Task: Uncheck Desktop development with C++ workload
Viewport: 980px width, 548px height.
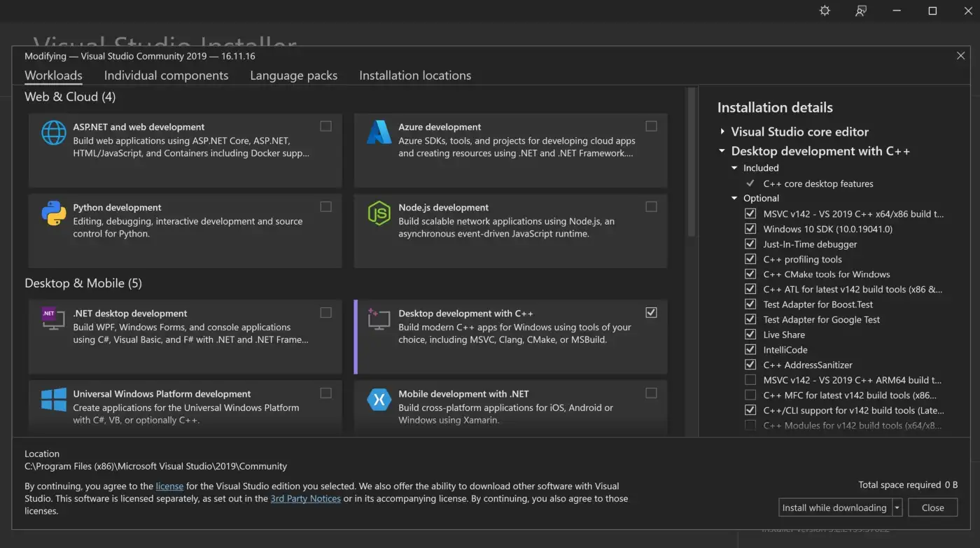Action: pyautogui.click(x=651, y=312)
